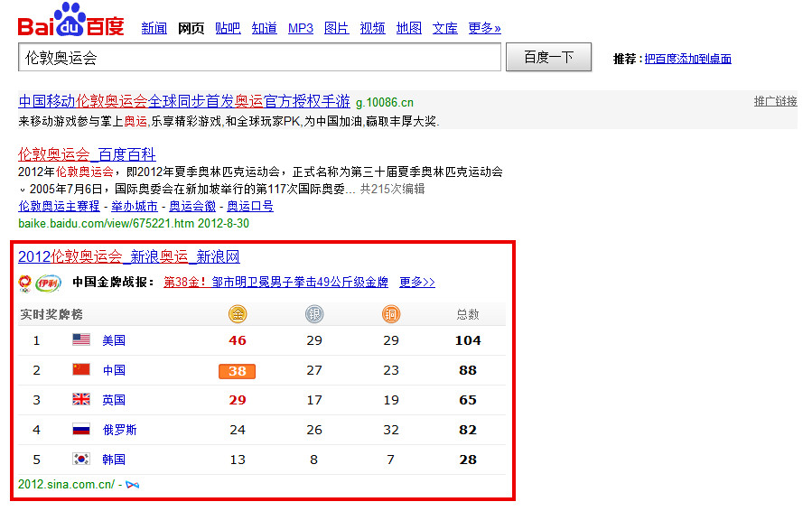The width and height of the screenshot is (812, 511).
Task: Open the 贴吧 tab
Action: click(x=228, y=28)
